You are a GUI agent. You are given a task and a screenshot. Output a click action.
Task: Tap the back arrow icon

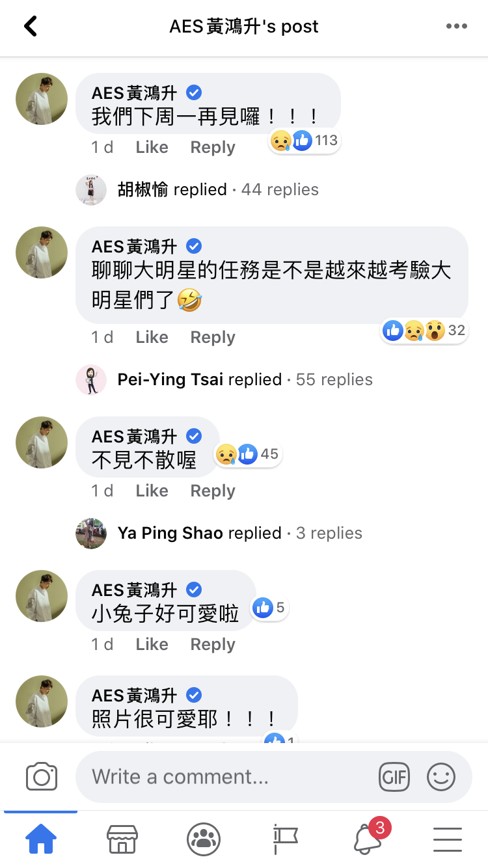(x=30, y=27)
